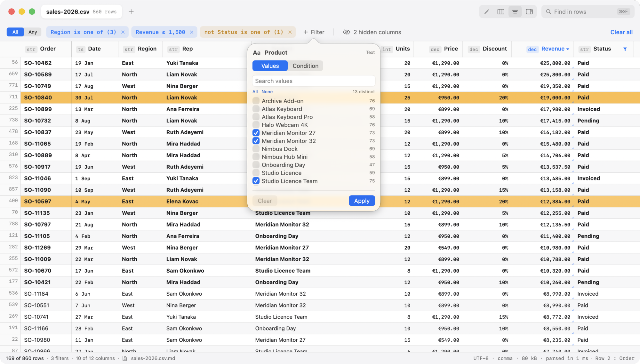Open a new tab with plus icon
Image resolution: width=640 pixels, height=364 pixels.
click(131, 12)
